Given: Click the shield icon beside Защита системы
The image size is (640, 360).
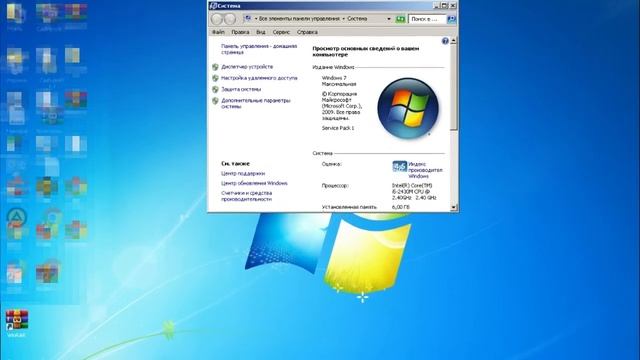Looking at the screenshot, I should [215, 89].
